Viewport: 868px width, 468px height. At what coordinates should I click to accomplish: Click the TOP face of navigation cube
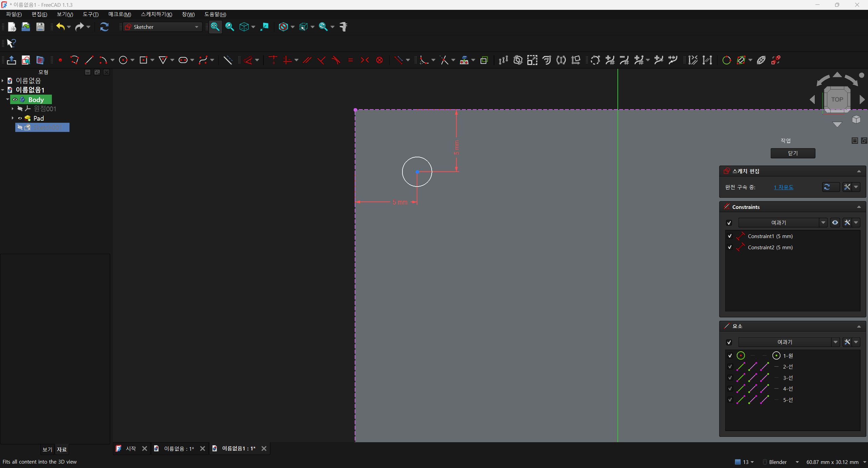[837, 99]
